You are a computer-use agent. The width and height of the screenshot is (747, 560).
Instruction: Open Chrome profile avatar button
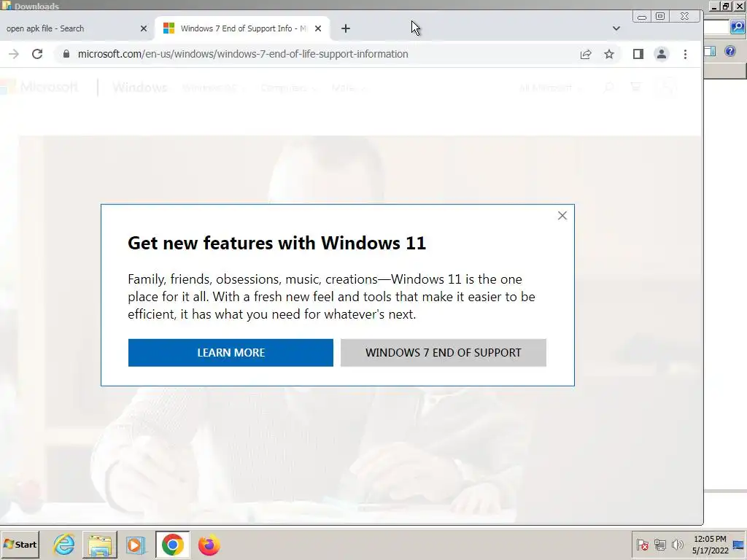661,54
